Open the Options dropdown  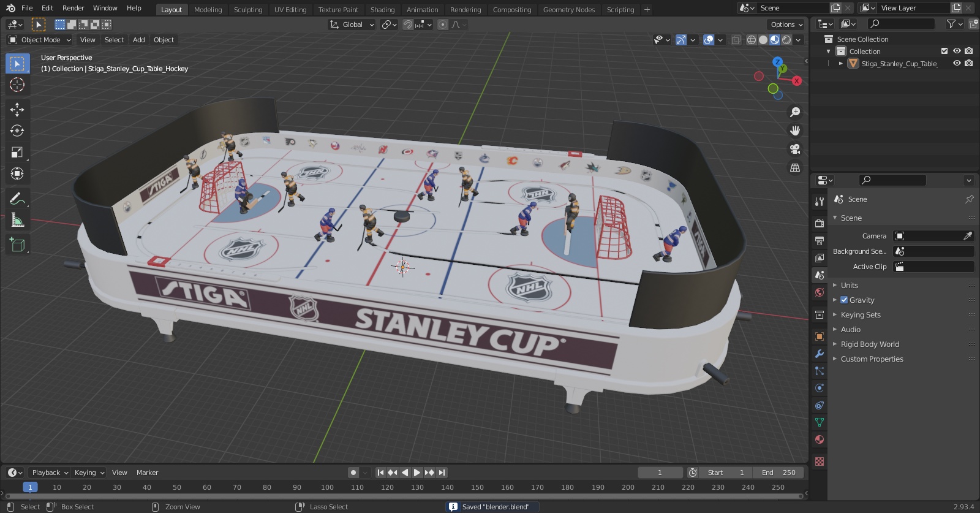[x=786, y=25]
